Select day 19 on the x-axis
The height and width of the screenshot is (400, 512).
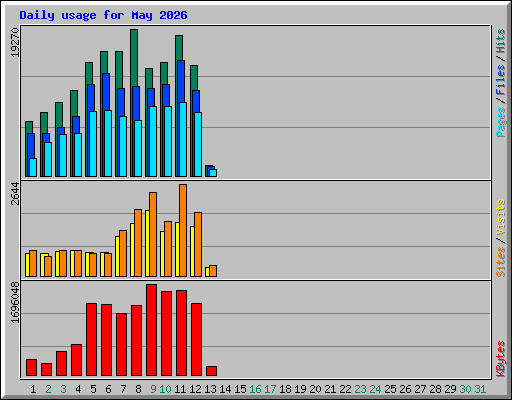click(x=300, y=389)
